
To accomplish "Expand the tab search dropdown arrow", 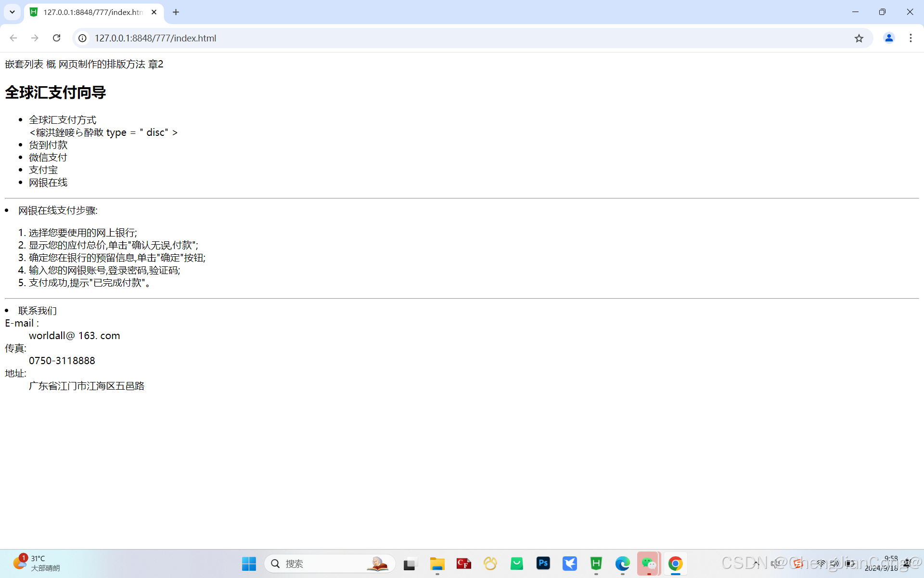I will 12,12.
